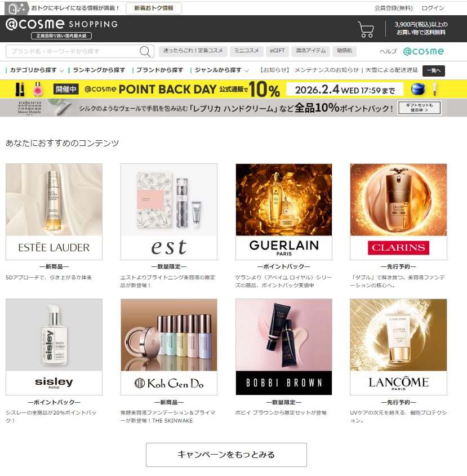
Task: Open the Estée Lauder product thumbnail
Action: tap(54, 200)
